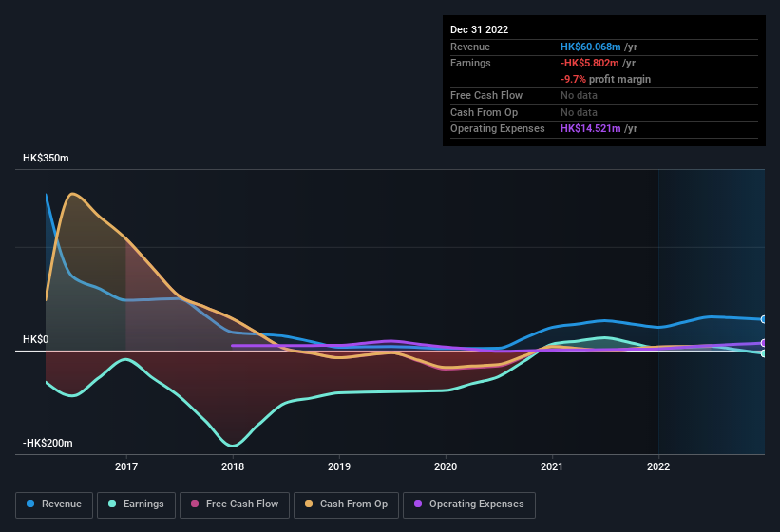Click the Revenue endpoint marker on chart

point(763,319)
